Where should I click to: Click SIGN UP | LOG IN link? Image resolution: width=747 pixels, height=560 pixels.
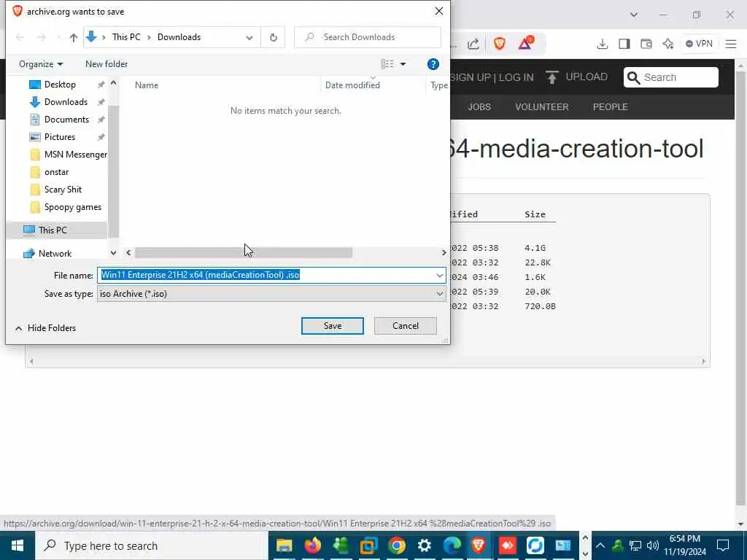(x=492, y=77)
